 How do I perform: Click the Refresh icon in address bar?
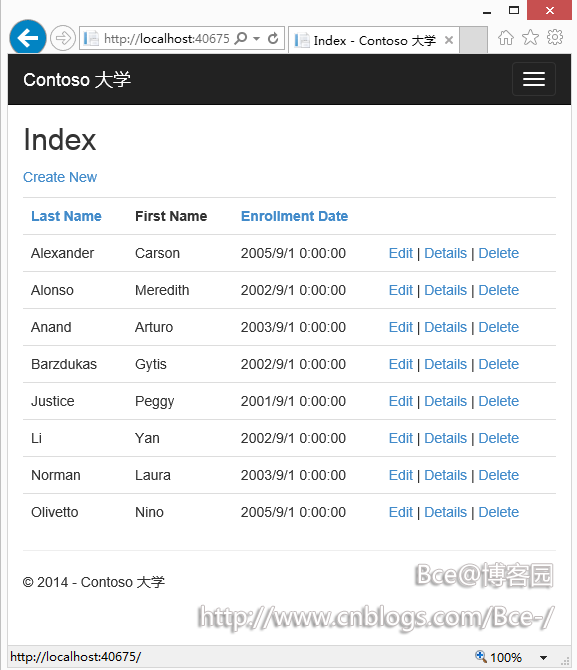(273, 38)
